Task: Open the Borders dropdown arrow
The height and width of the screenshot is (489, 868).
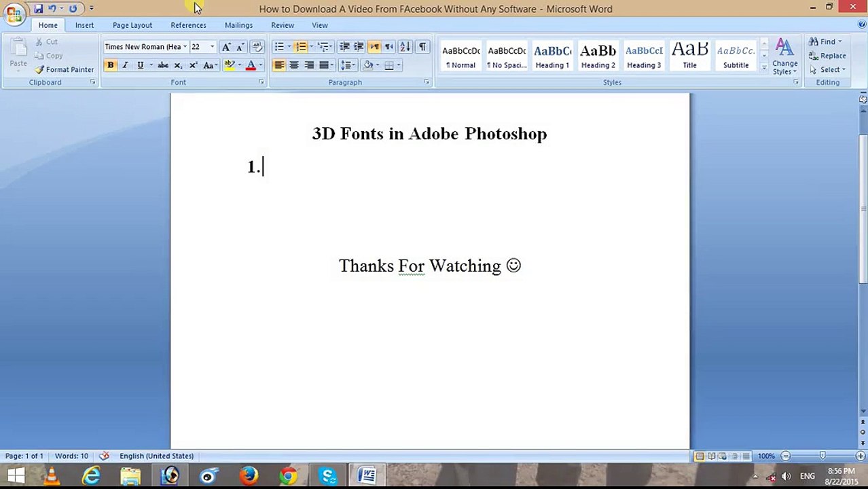Action: coord(399,65)
